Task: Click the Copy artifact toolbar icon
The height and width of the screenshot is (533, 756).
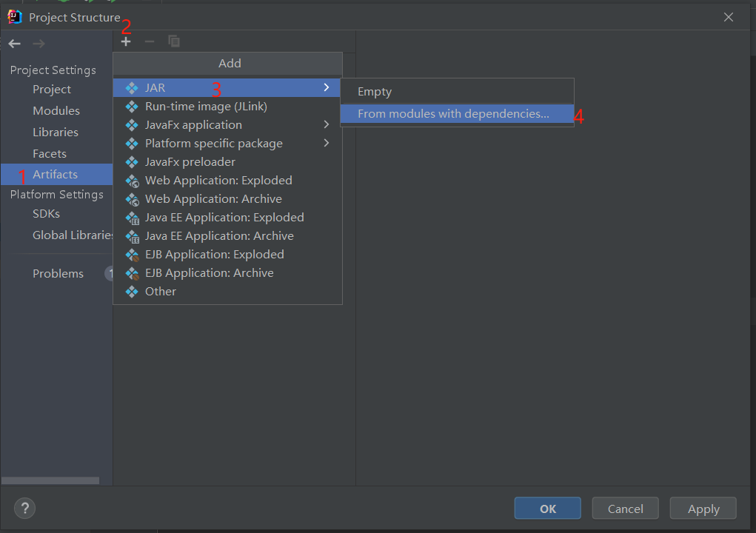Action: click(174, 41)
